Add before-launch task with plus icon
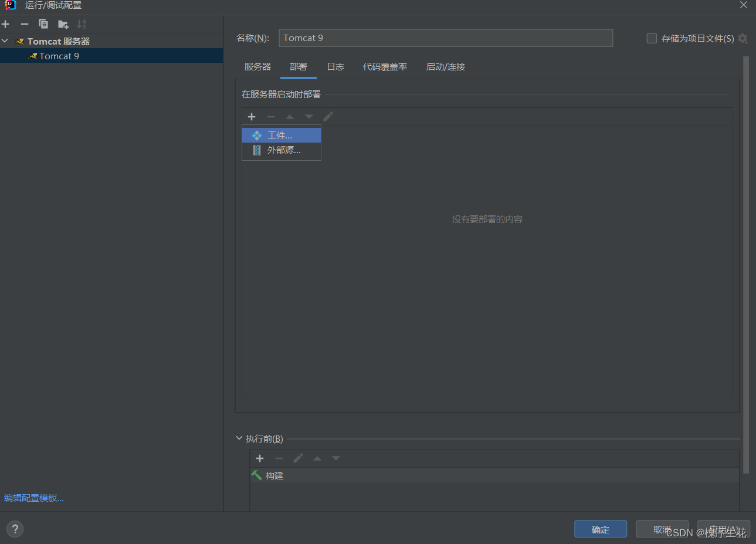This screenshot has width=756, height=544. click(x=260, y=458)
